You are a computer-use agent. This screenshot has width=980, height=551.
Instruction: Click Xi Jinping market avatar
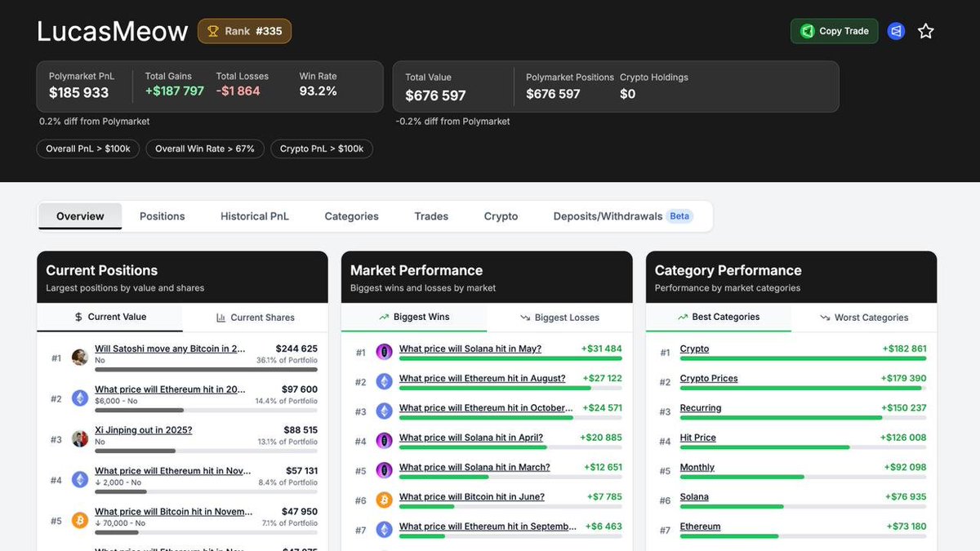[80, 439]
